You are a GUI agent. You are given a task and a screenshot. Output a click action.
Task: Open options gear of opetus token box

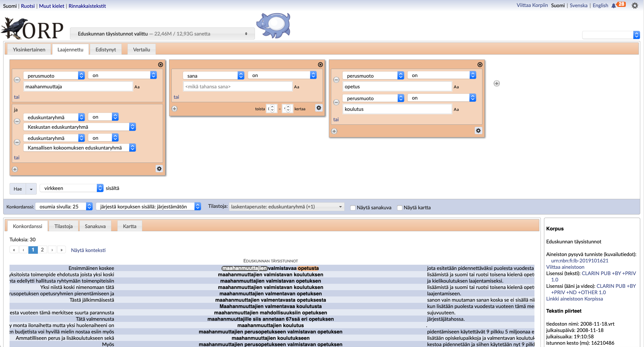478,131
